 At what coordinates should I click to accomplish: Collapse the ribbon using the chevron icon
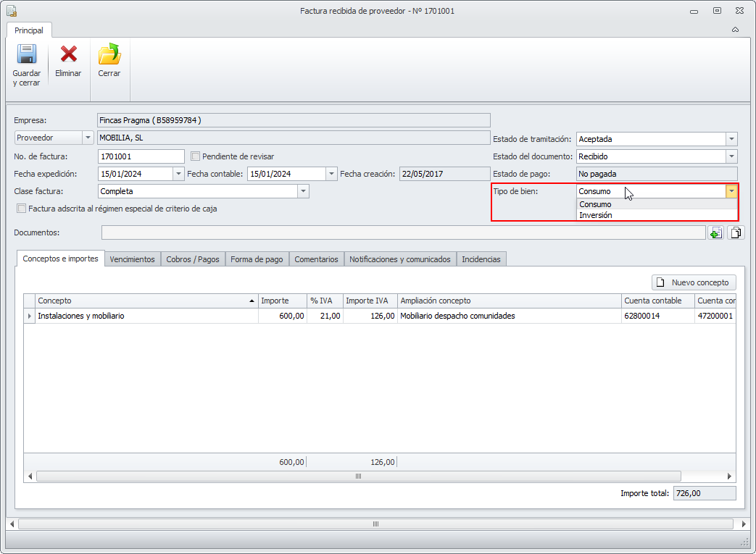(735, 30)
